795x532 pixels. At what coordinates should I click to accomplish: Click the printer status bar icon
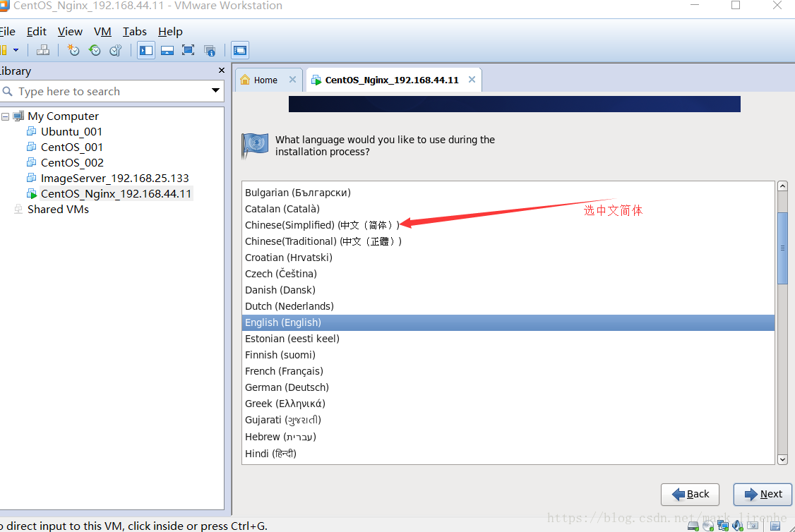point(753,526)
